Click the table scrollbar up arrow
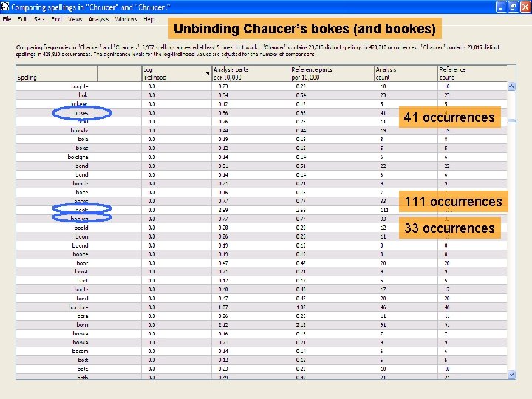Screen dimensions: 532x399 [511, 86]
